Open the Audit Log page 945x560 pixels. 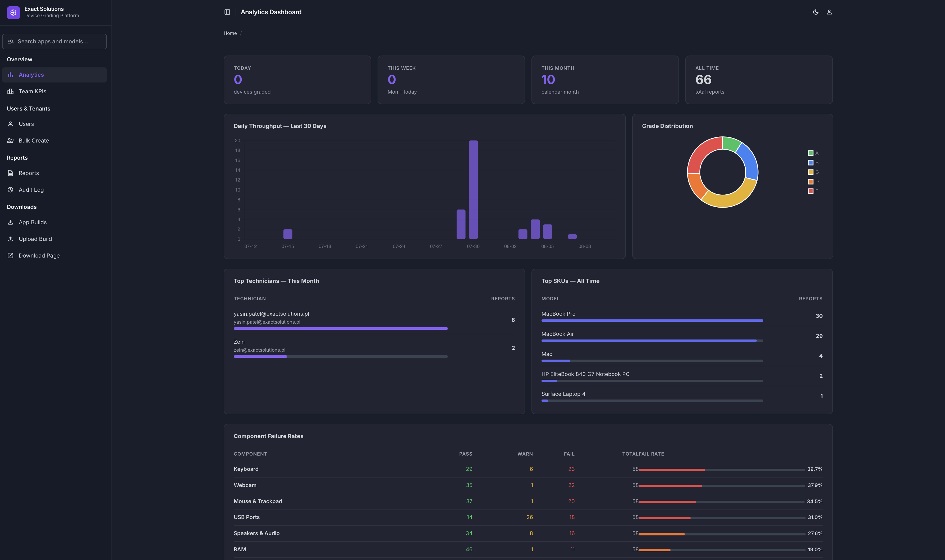tap(54, 190)
